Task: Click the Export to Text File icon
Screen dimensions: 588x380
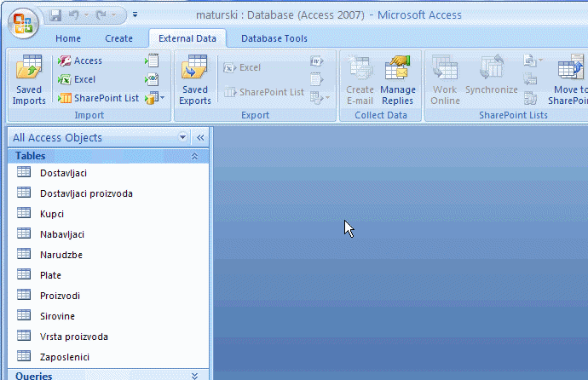Action: pos(316,79)
